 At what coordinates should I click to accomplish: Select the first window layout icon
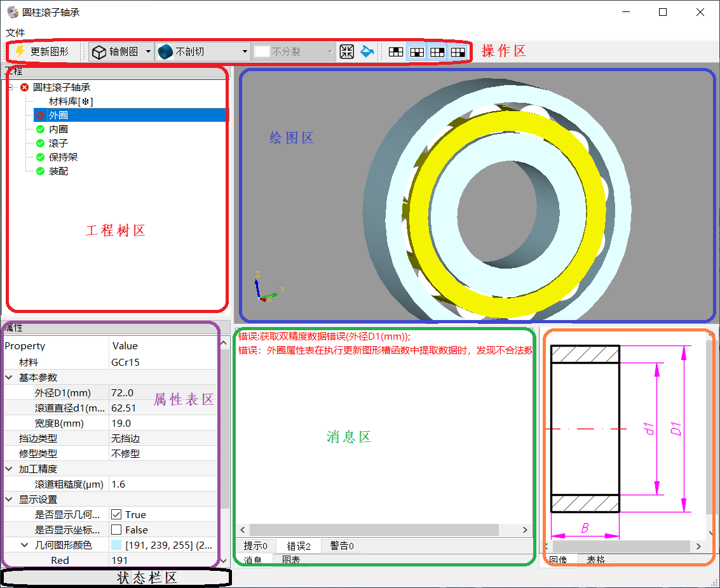396,52
